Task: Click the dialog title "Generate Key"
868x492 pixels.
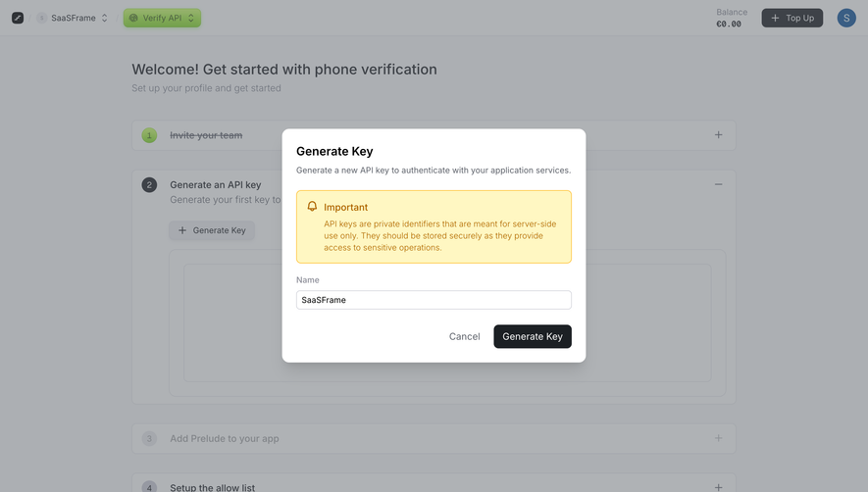Action: click(x=334, y=151)
